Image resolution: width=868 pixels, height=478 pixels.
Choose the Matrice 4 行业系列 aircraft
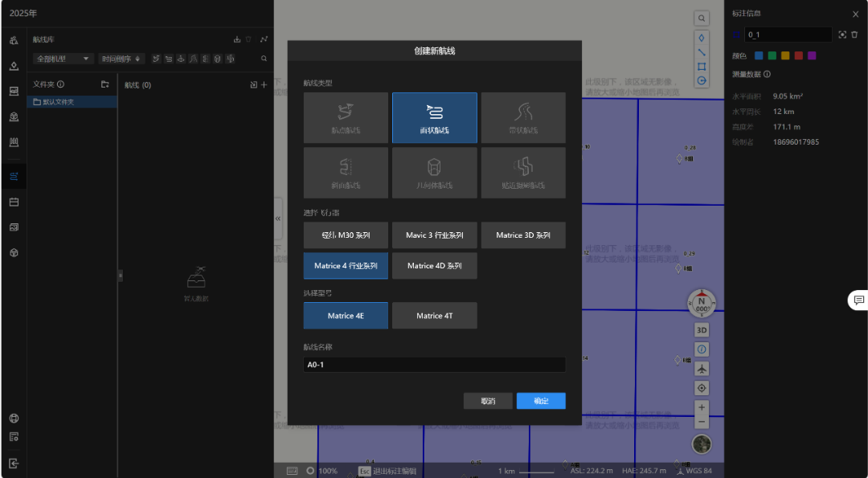[x=346, y=266]
